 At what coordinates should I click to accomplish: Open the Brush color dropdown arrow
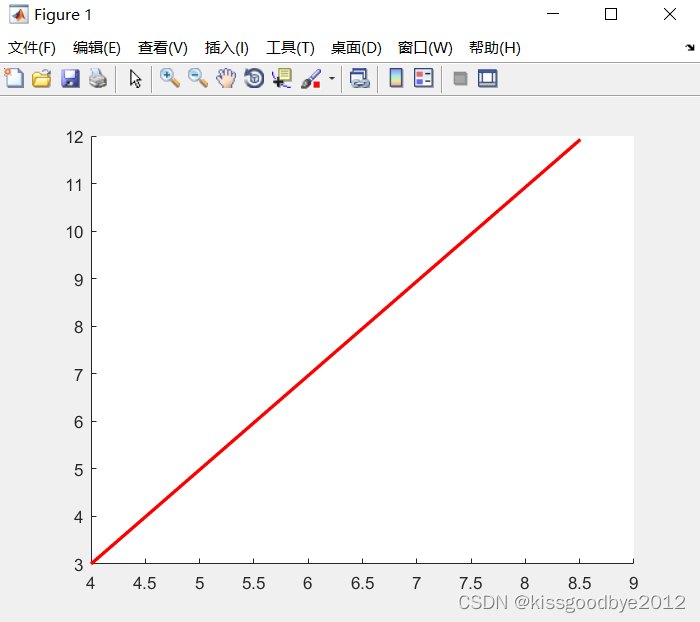[332, 79]
